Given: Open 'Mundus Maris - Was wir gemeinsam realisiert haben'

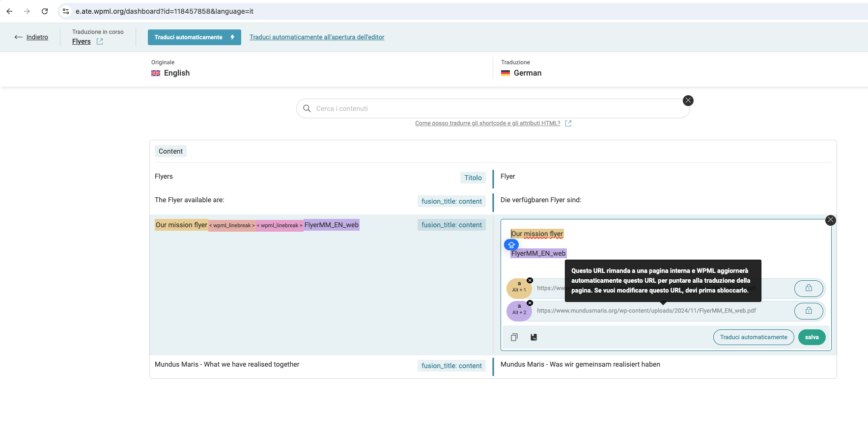Looking at the screenshot, I should click(x=580, y=364).
